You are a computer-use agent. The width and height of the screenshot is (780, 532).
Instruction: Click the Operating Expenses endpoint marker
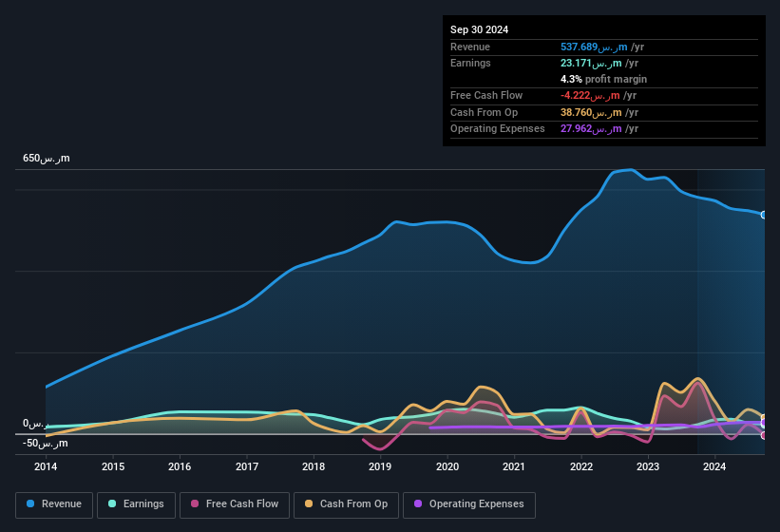(x=764, y=423)
